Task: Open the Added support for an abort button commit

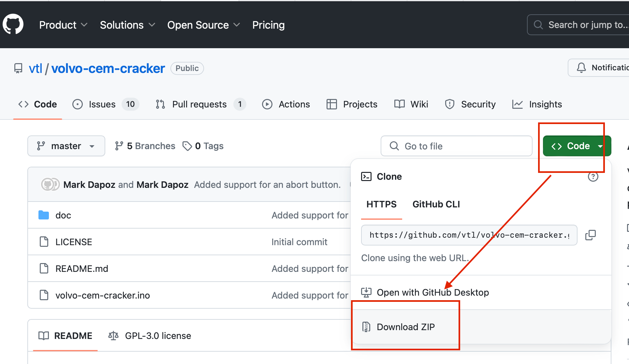Action: point(267,185)
